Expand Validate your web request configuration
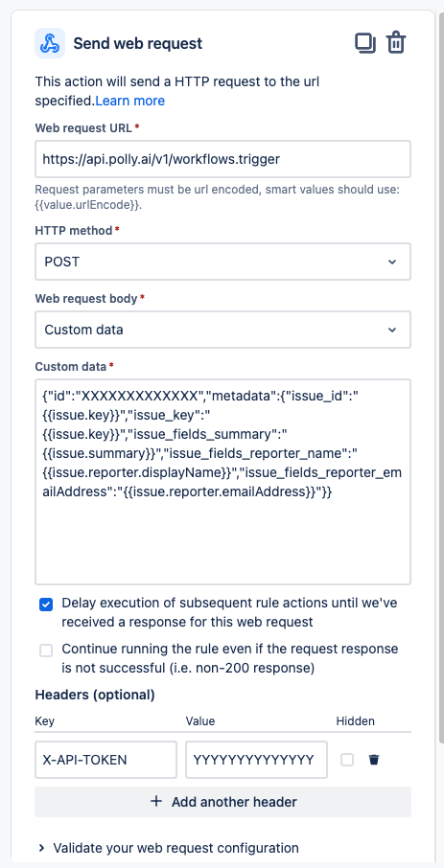 (169, 848)
